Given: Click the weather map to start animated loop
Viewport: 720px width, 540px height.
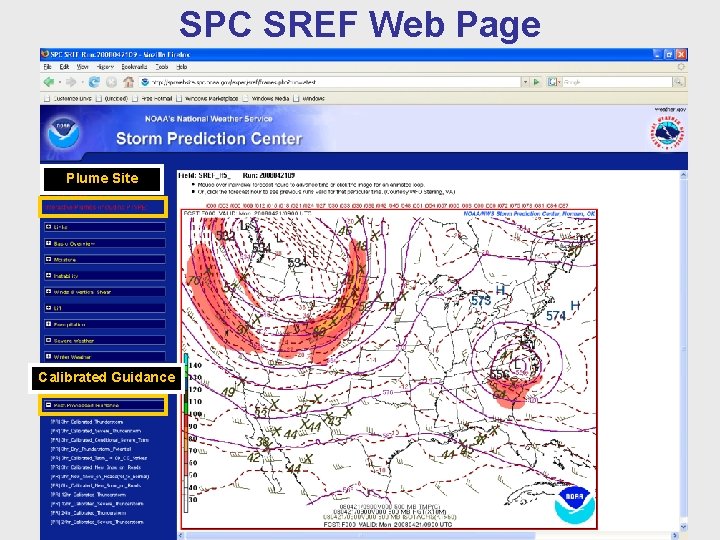Looking at the screenshot, I should click(x=389, y=370).
